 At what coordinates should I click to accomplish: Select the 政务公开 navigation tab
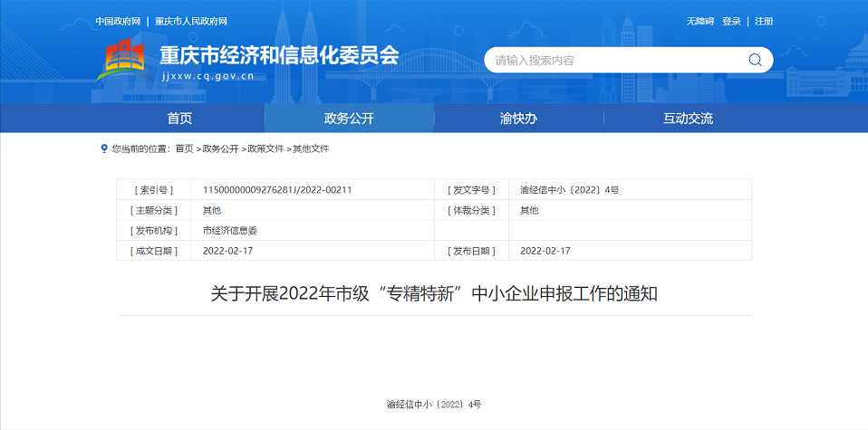[349, 119]
